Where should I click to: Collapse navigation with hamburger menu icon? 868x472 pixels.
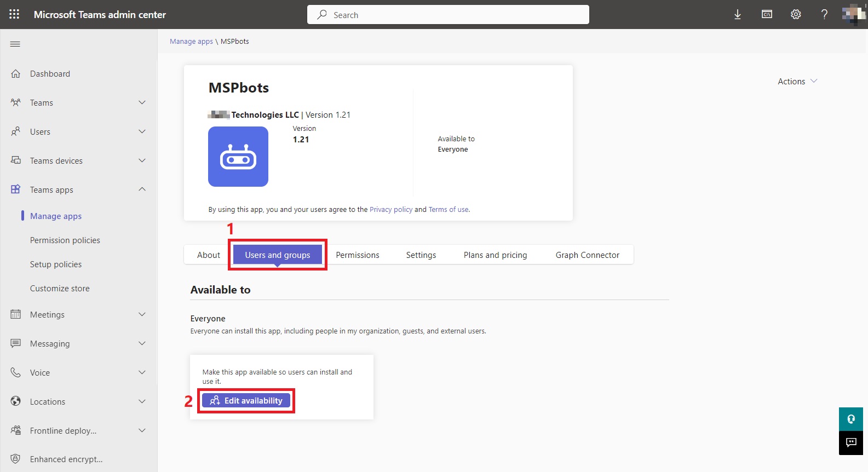point(15,44)
